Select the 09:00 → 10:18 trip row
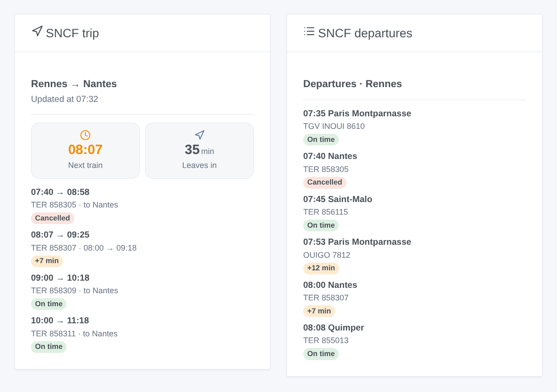 tap(60, 278)
